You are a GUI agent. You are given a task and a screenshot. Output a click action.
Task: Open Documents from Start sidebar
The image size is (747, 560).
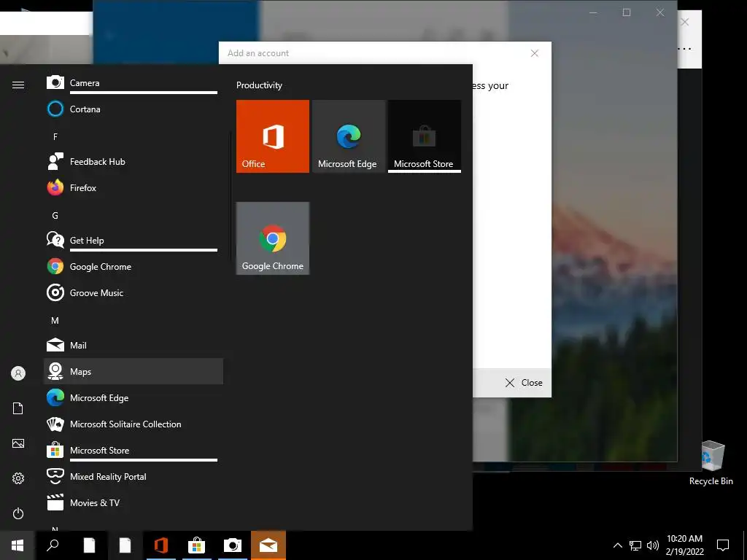[18, 408]
